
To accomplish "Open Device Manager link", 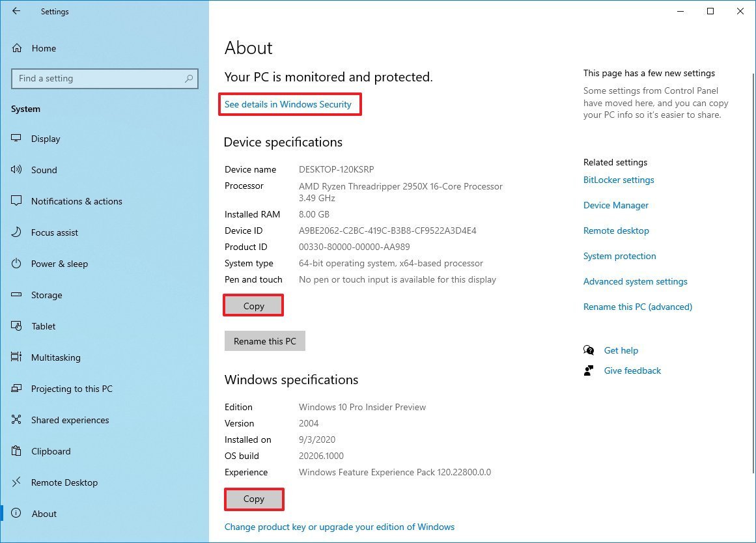I will point(616,206).
